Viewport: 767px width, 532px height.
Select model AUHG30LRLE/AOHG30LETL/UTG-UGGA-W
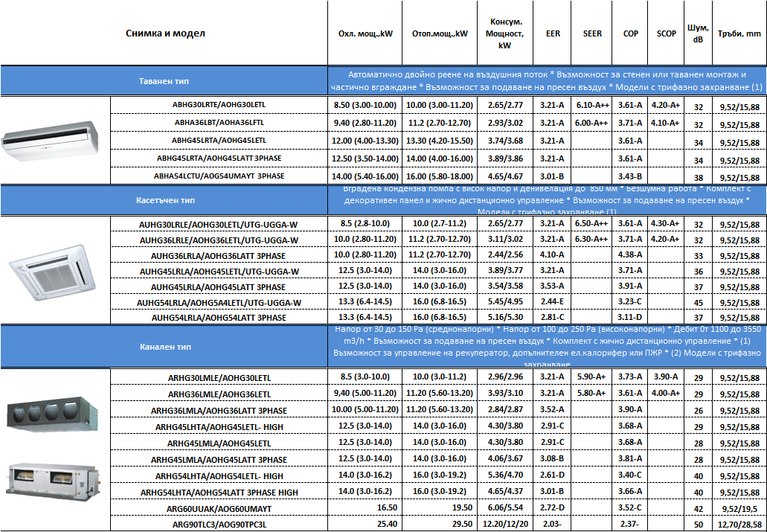[219, 225]
